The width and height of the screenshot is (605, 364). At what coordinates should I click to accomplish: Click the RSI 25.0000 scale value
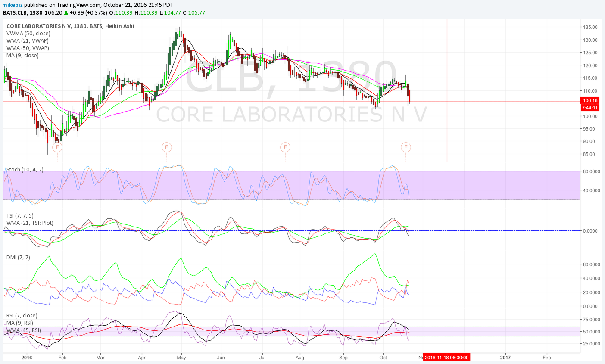(591, 344)
